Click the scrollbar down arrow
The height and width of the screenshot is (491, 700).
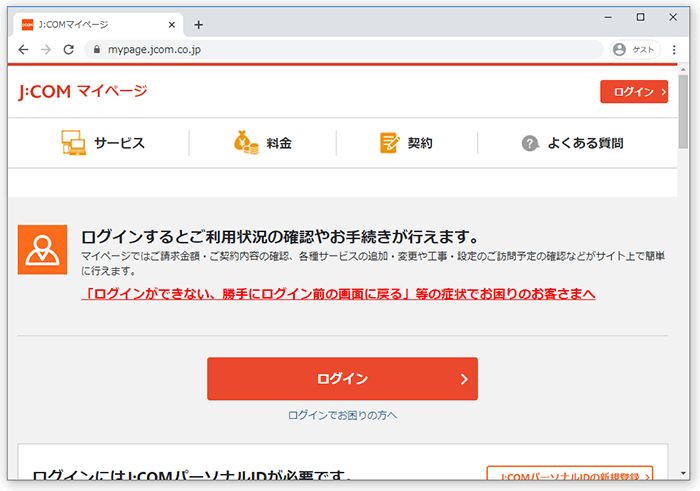[683, 473]
